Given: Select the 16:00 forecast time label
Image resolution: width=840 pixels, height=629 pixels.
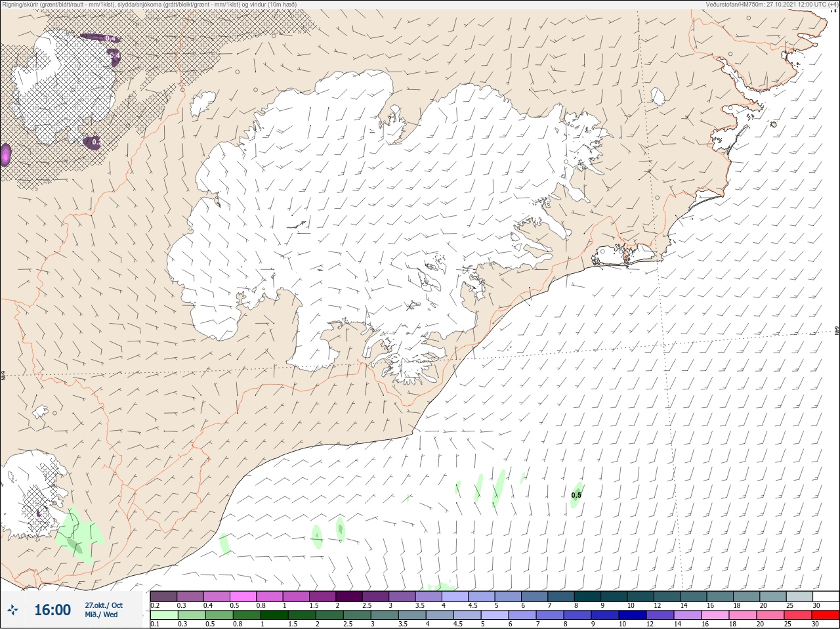Looking at the screenshot, I should 52,610.
